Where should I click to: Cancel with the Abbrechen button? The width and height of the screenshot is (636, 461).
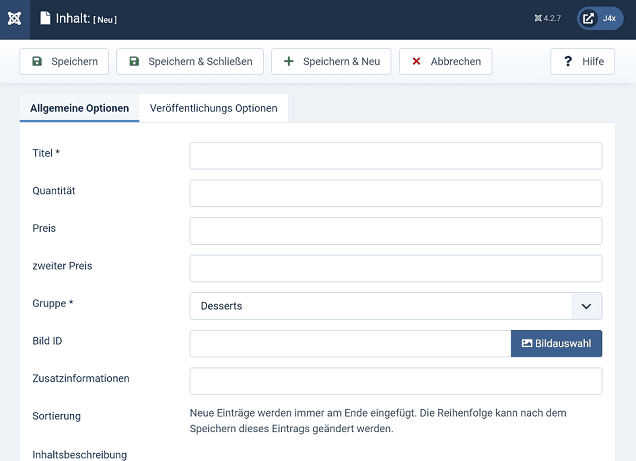pos(445,62)
